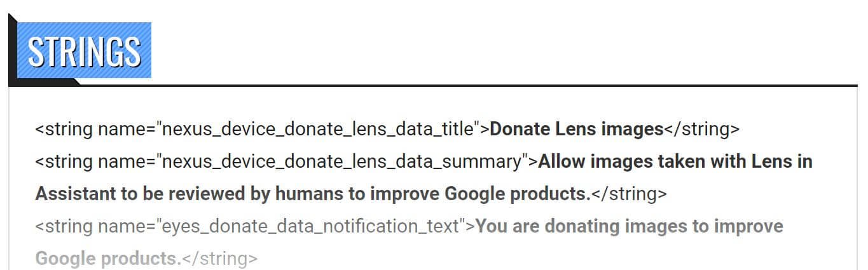Click the STRINGS section heading banner
868x270 pixels.
coord(84,51)
